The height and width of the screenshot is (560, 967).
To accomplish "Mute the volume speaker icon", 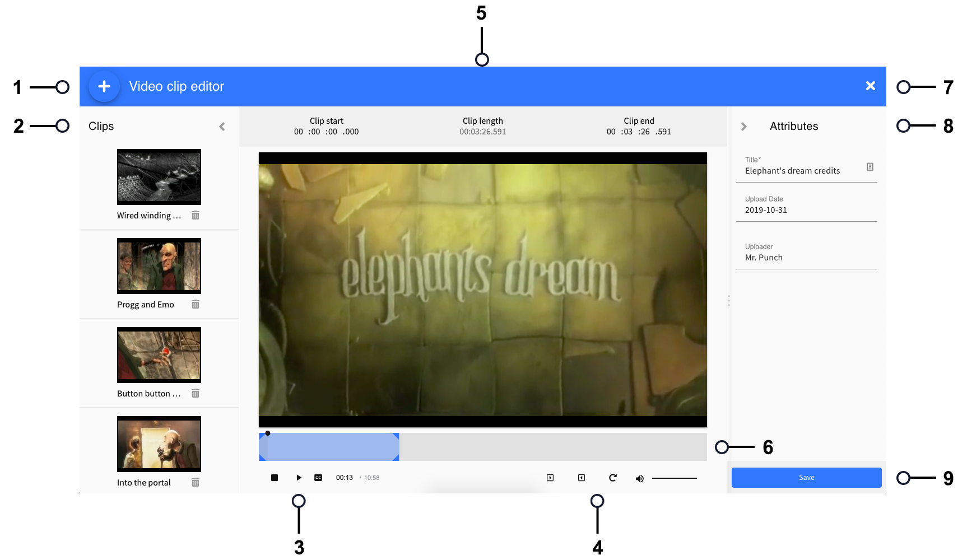I will 639,478.
